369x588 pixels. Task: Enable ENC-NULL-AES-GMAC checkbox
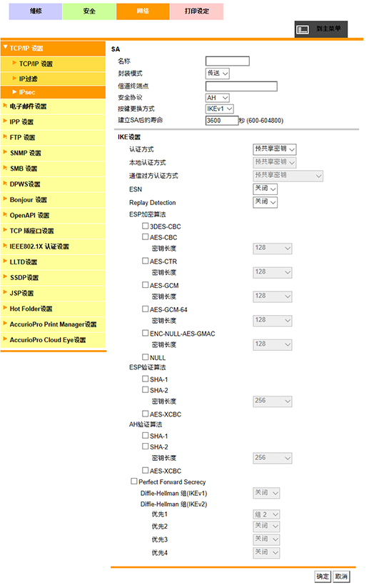click(x=146, y=333)
